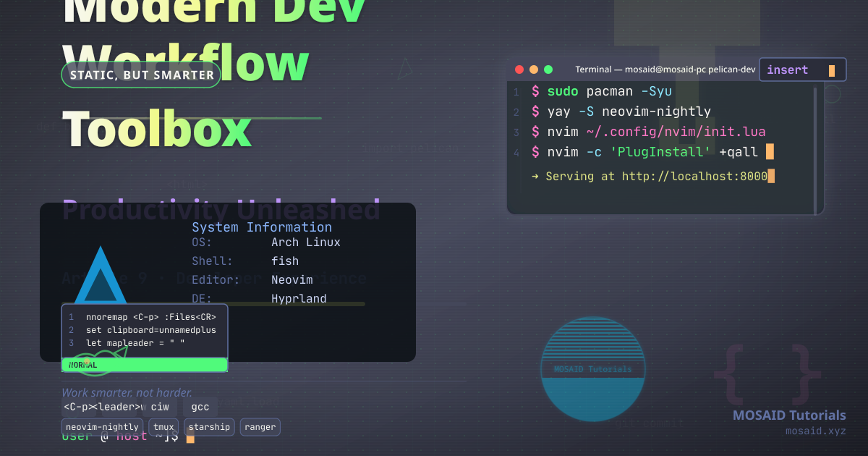
Task: Click the ~/.config/nvim/init.lua path
Action: pos(675,132)
